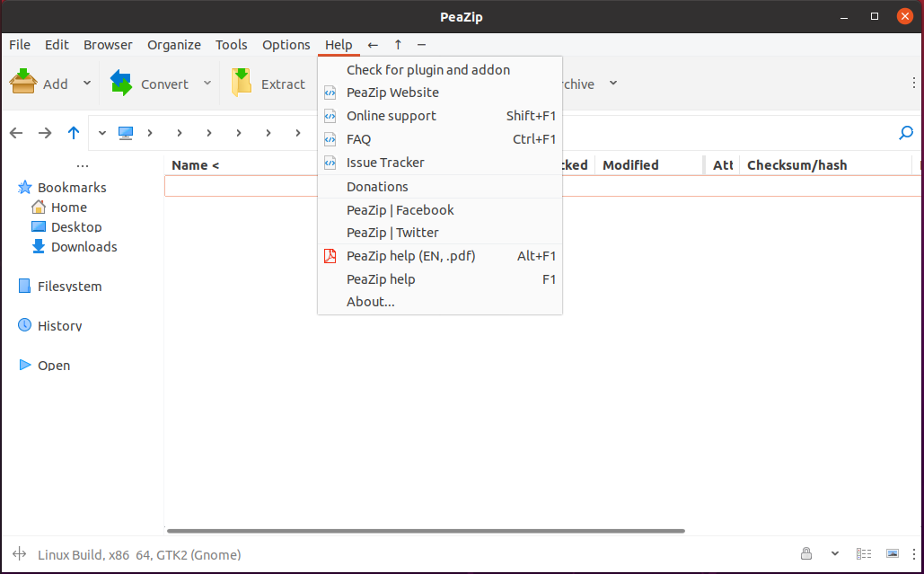The image size is (924, 574).
Task: Open About... dialog from Help menu
Action: (x=440, y=302)
